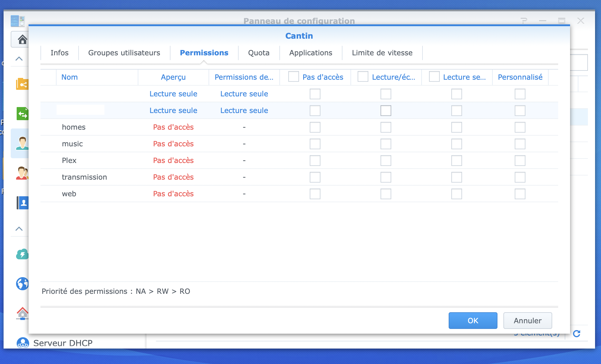Viewport: 601px width, 364px height.
Task: Collapse the upper sidebar section chevron
Action: [x=19, y=59]
